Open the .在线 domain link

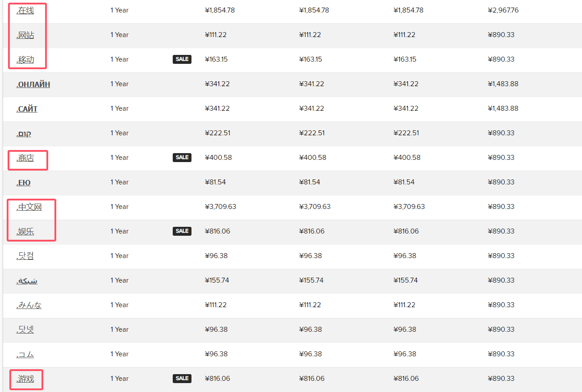[25, 10]
